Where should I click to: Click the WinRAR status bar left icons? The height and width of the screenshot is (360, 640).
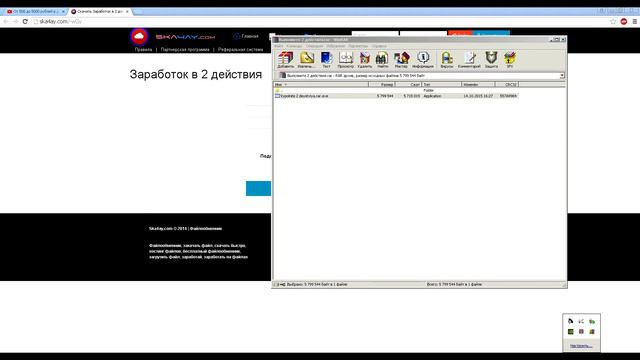280,284
